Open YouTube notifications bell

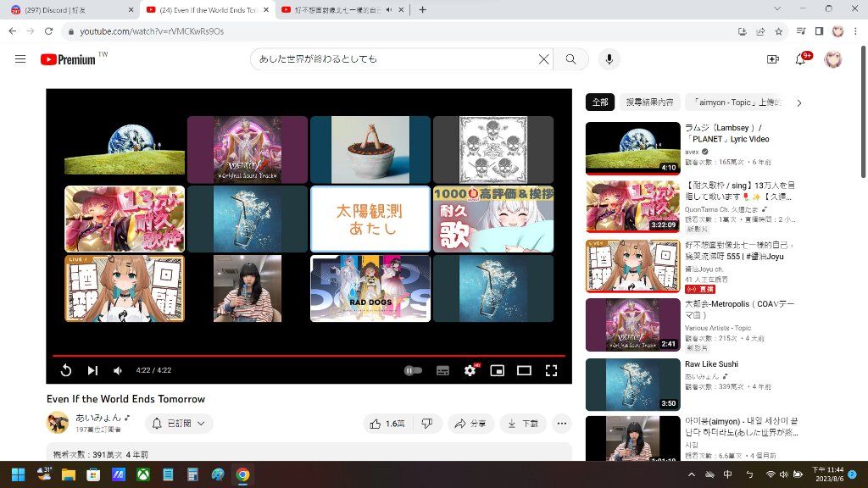800,59
